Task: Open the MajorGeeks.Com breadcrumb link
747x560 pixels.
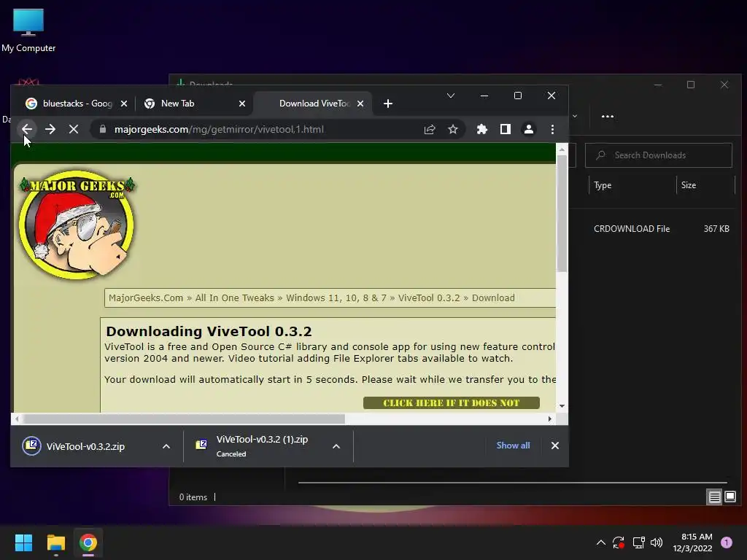Action: (146, 298)
